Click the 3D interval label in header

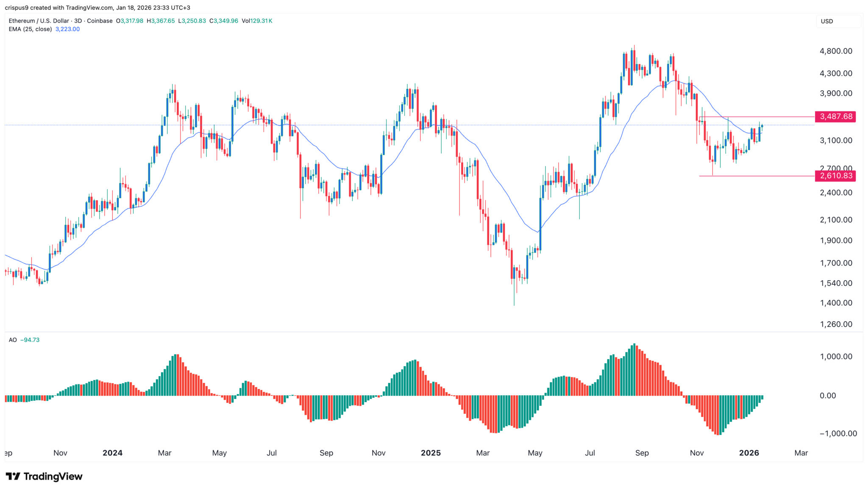(x=78, y=21)
